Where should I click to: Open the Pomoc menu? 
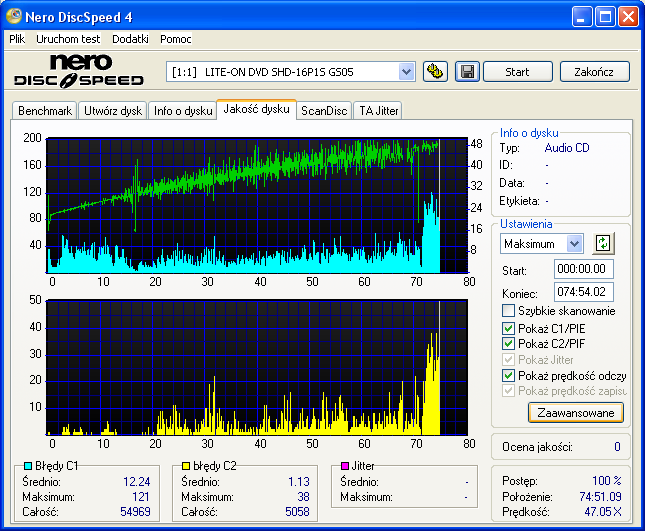(x=176, y=39)
